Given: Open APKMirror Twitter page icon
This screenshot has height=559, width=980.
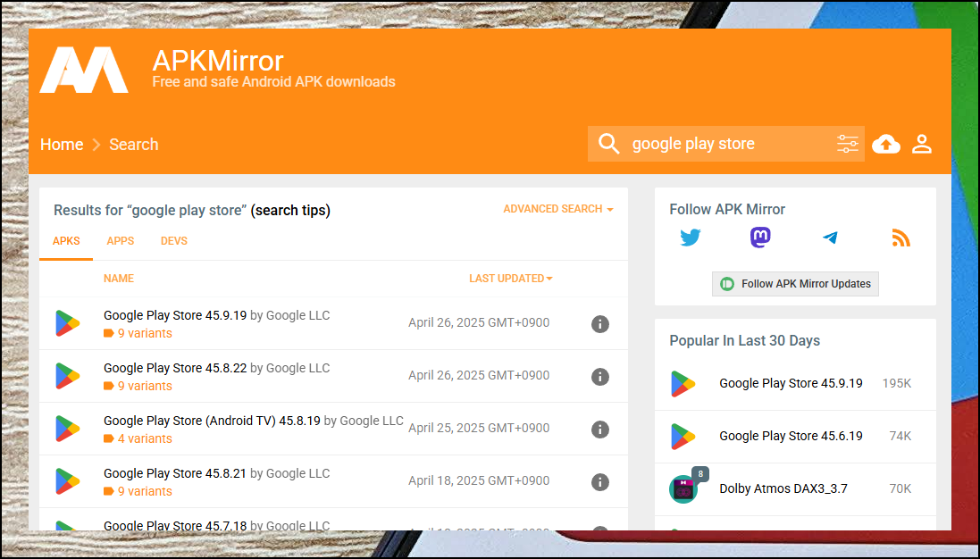Looking at the screenshot, I should (x=690, y=238).
